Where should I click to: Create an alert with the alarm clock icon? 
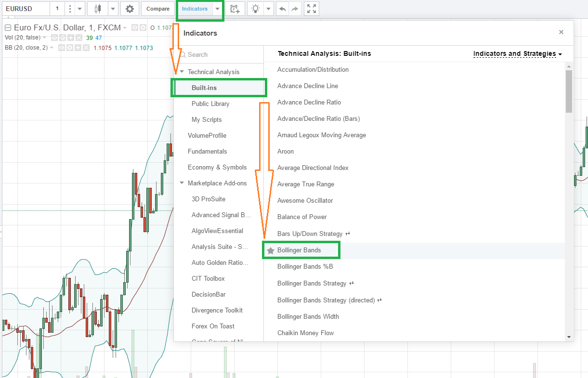pos(235,9)
